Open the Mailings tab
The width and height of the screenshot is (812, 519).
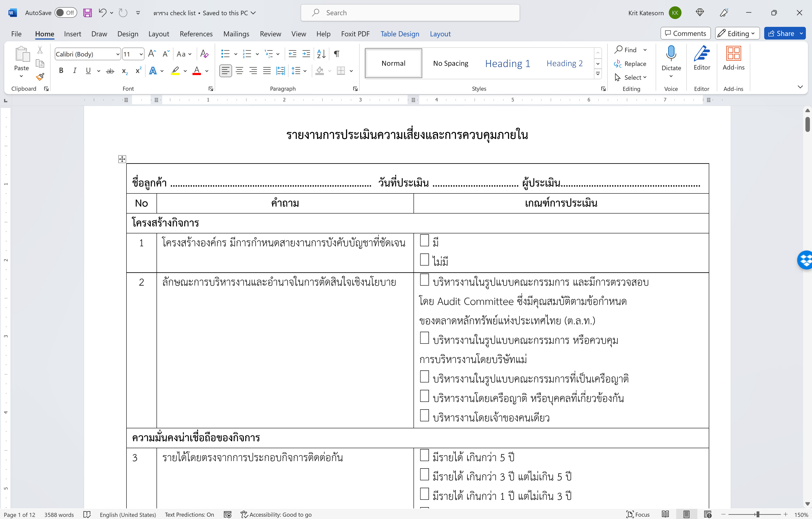[236, 34]
